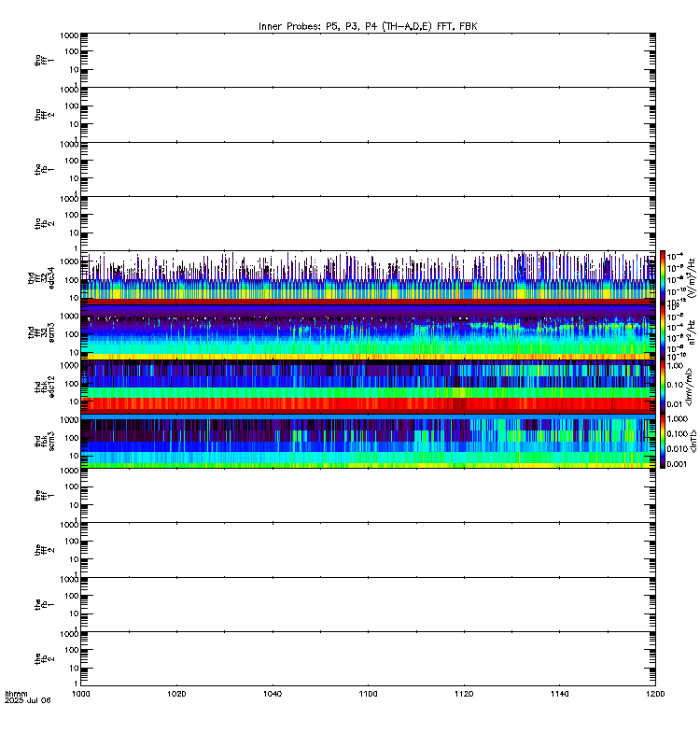The width and height of the screenshot is (700, 747).
Task: Open the thd fbk scm3 spectrogram panel
Action: click(368, 441)
